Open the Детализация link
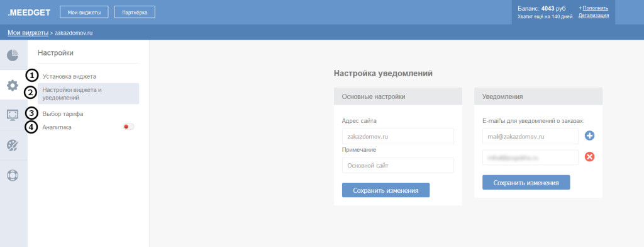Image resolution: width=644 pixels, height=247 pixels. point(594,16)
